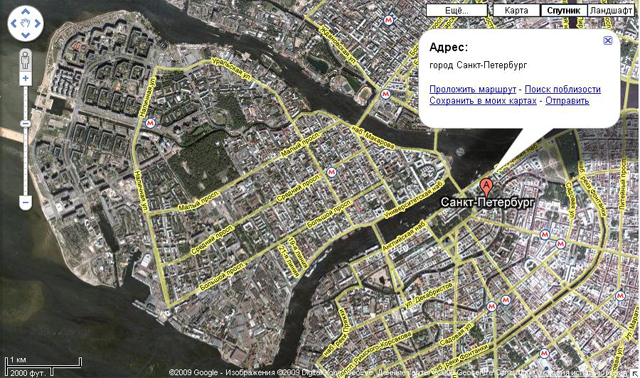
Task: Click the zoom slider handle
Action: pos(25,124)
